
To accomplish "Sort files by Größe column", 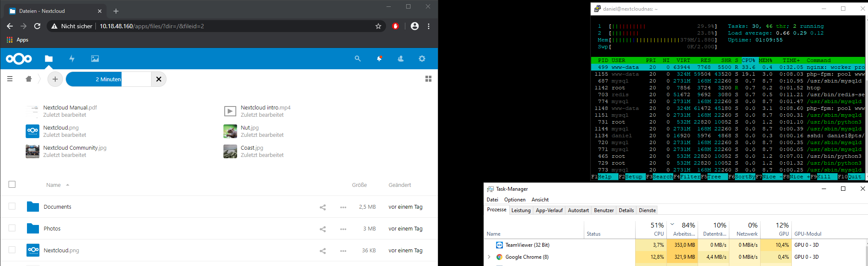I will pyautogui.click(x=360, y=185).
